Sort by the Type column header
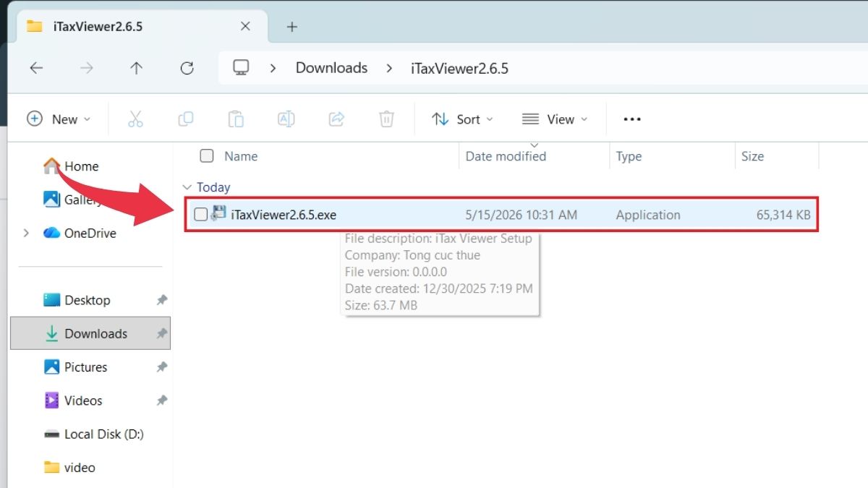Screen dimensions: 868x488 629,156
